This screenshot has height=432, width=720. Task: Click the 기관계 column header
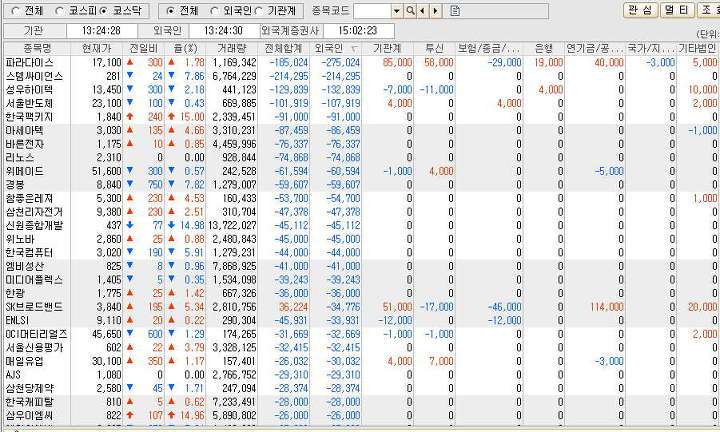coord(388,48)
